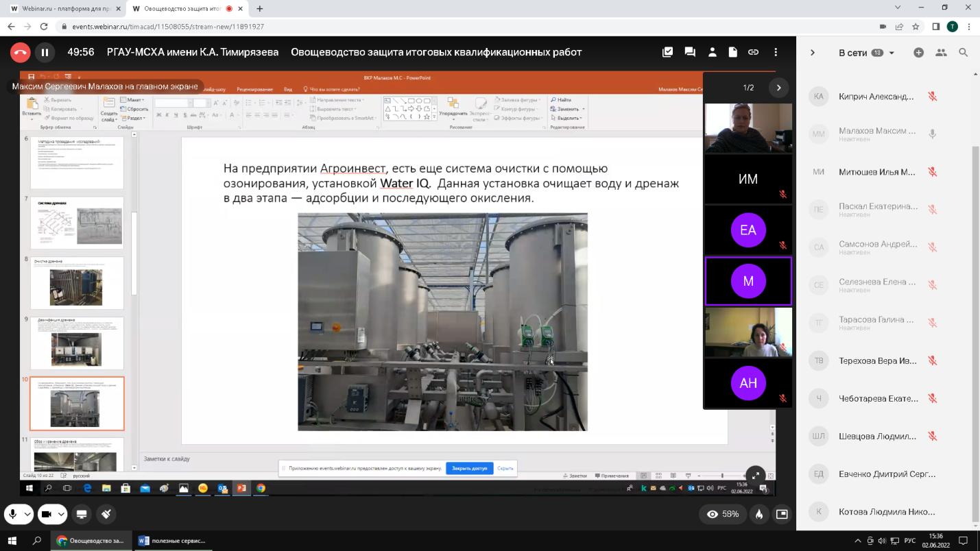Open microphone settings dropdown arrow
This screenshot has width=980, height=551.
27,514
